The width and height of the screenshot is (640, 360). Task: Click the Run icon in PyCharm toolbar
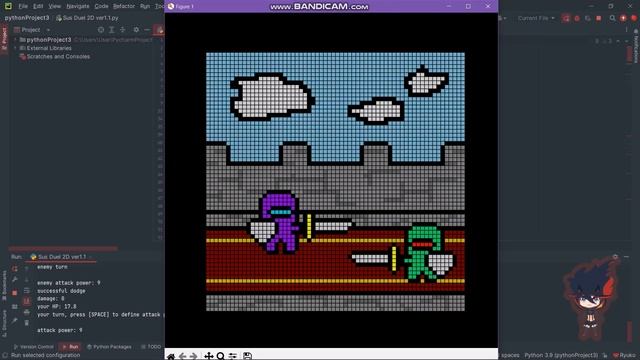point(566,18)
